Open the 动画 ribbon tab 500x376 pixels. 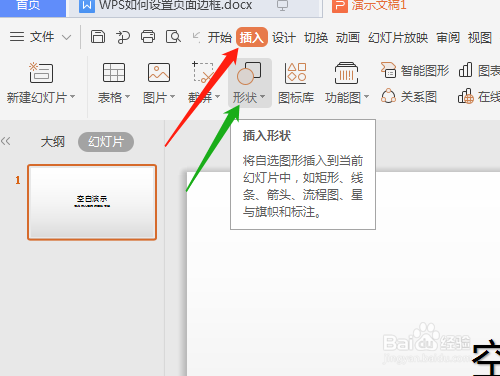click(348, 37)
